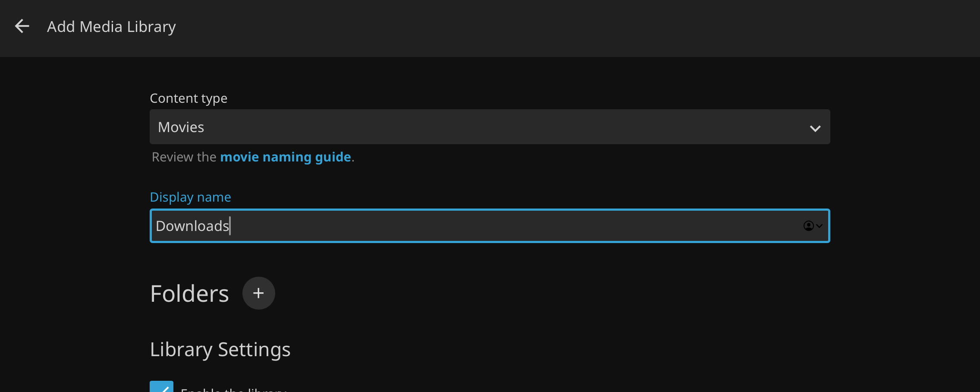980x392 pixels.
Task: Click the partially visible Enable the library label
Action: (x=233, y=389)
